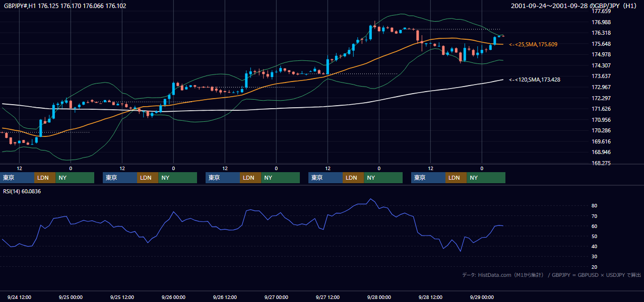Click price axis value 176.988
The height and width of the screenshot is (302, 644).
(x=601, y=22)
